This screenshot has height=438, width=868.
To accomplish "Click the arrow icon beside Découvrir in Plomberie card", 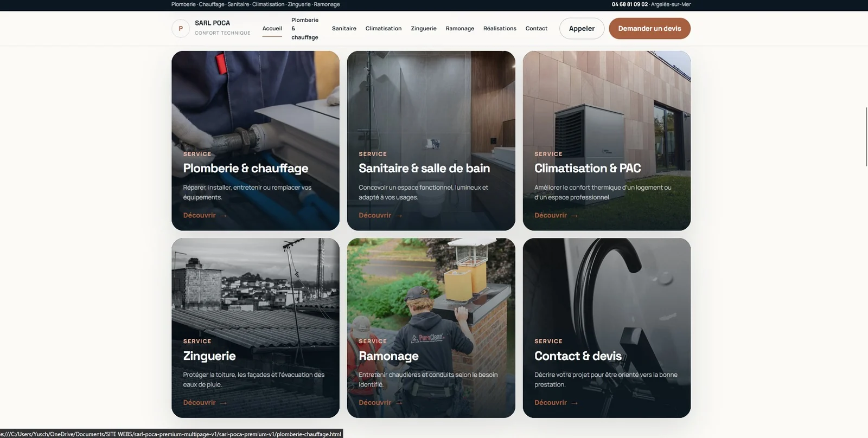I will click(223, 216).
